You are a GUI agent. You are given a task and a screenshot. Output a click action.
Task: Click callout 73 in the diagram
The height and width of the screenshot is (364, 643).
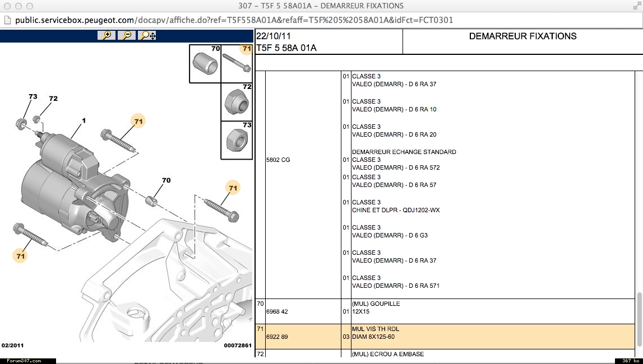pos(33,97)
